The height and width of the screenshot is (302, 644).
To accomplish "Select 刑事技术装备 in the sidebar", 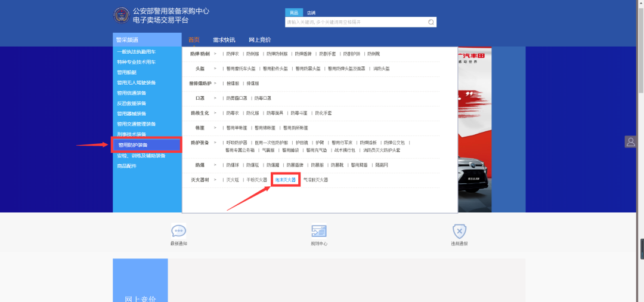I will (131, 134).
